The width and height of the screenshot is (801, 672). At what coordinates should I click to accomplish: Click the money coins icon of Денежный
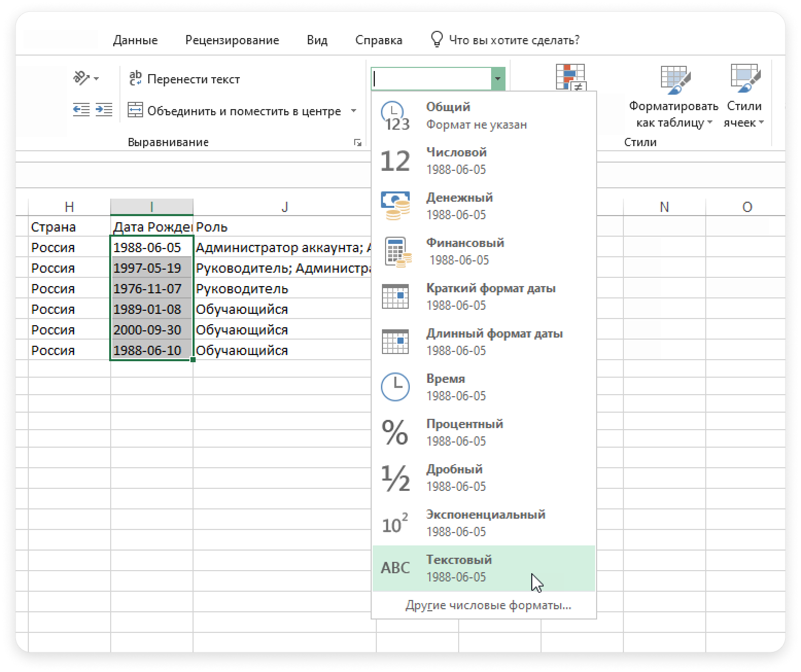point(395,206)
